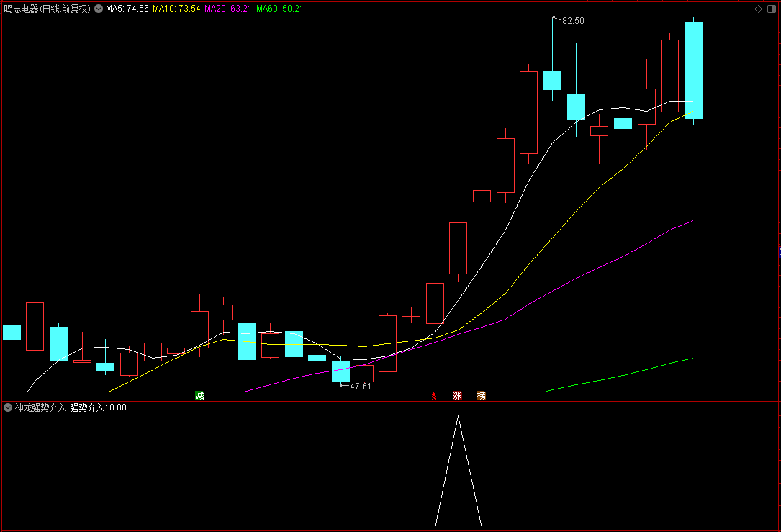Click the brown 榜 marker icon
Viewport: 781px width, 532px height.
coord(481,395)
